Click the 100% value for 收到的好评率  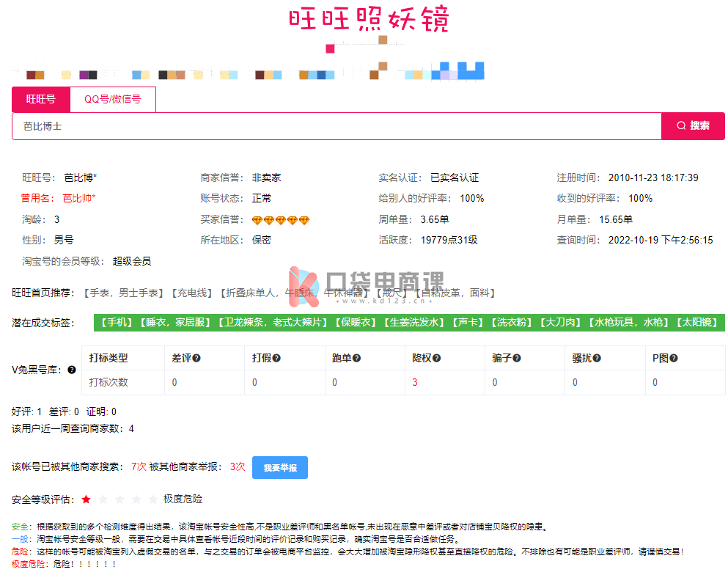point(641,198)
